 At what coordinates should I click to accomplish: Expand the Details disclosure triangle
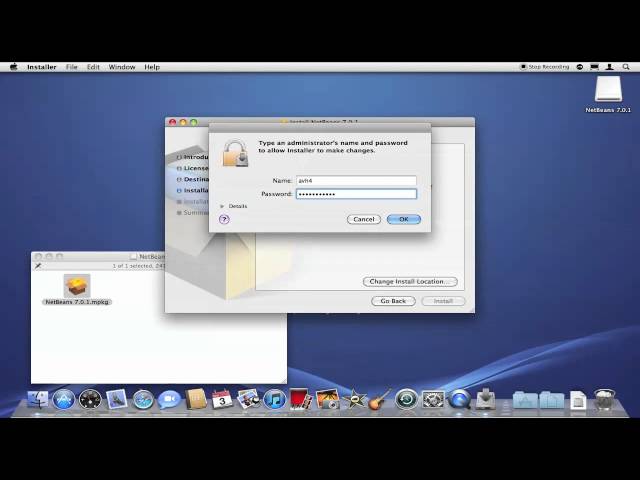click(222, 206)
